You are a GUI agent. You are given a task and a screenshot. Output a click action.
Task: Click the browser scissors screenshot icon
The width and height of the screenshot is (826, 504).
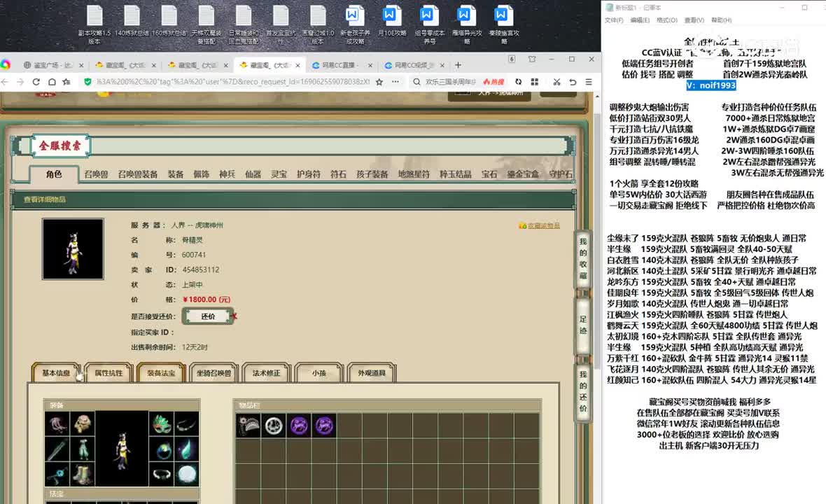pyautogui.click(x=556, y=82)
